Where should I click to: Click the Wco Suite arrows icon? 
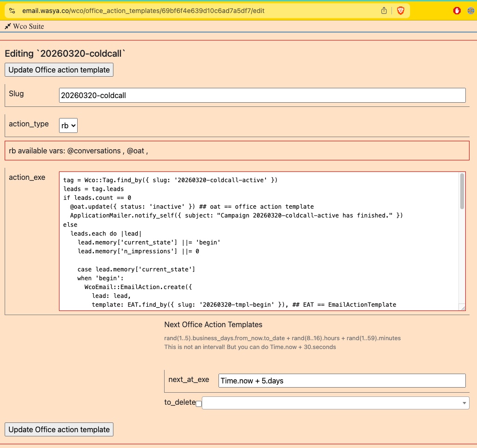pyautogui.click(x=7, y=26)
